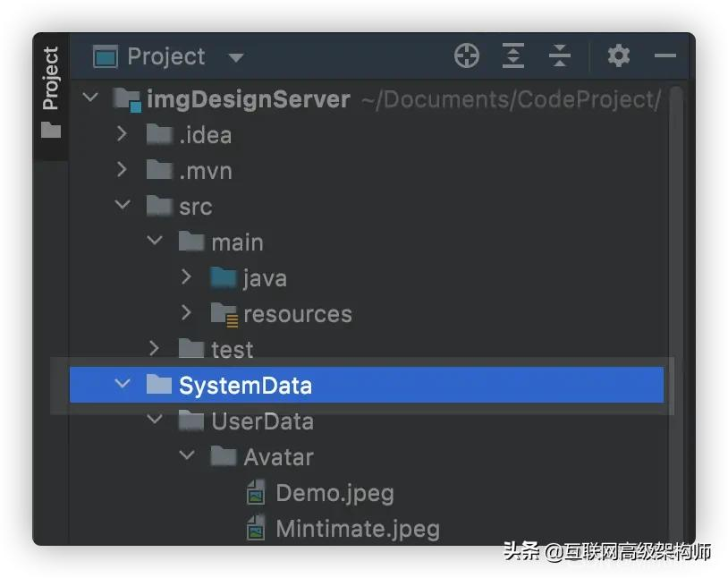This screenshot has height=578, width=728.
Task: Hide the Project tool window with the dash icon
Action: point(665,55)
